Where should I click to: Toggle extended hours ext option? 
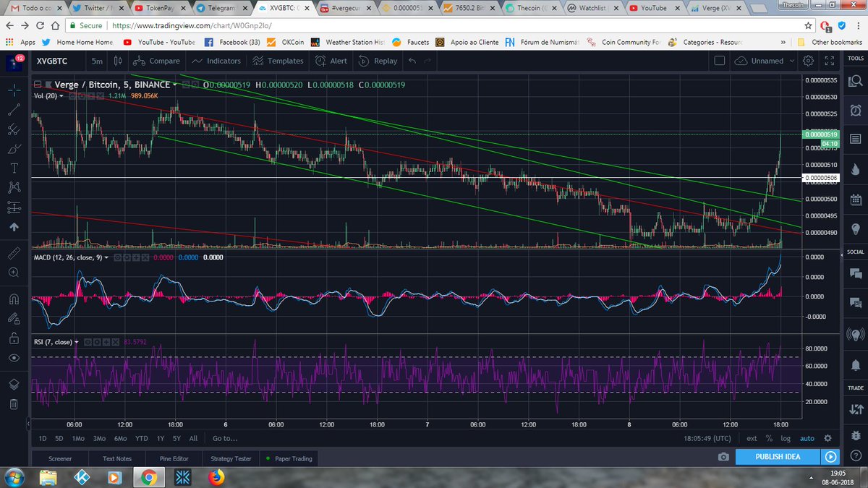752,438
